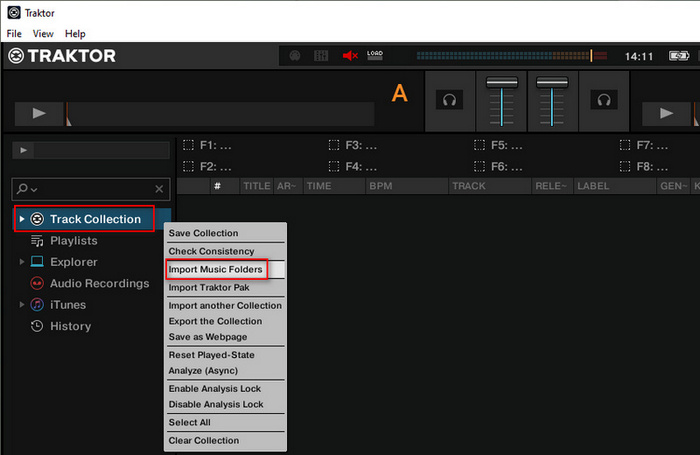Choose Enable Analysis Lock
Viewport: 700px width, 455px height.
click(225, 389)
